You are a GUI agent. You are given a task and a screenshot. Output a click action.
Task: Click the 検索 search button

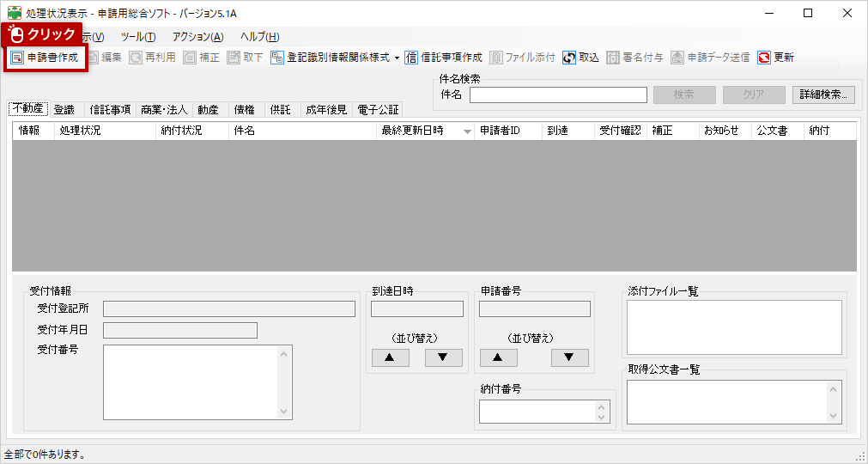point(684,95)
